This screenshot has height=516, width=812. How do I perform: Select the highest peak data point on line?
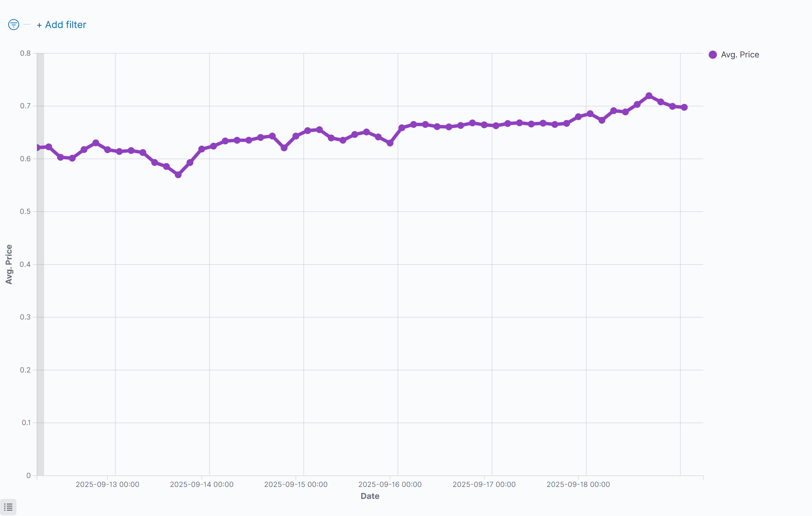tap(649, 96)
